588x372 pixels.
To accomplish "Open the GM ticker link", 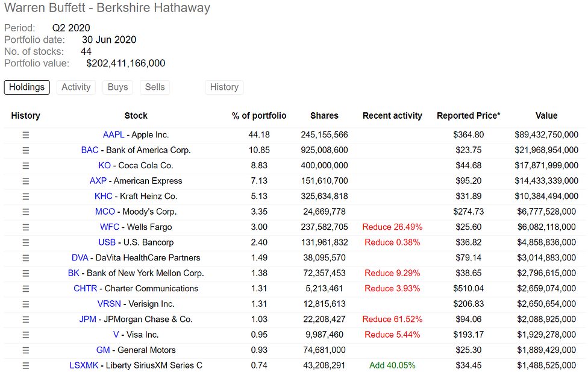I will click(103, 350).
